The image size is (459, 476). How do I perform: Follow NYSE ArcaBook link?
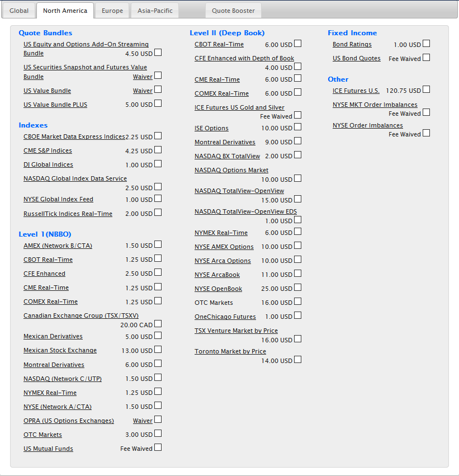click(217, 275)
